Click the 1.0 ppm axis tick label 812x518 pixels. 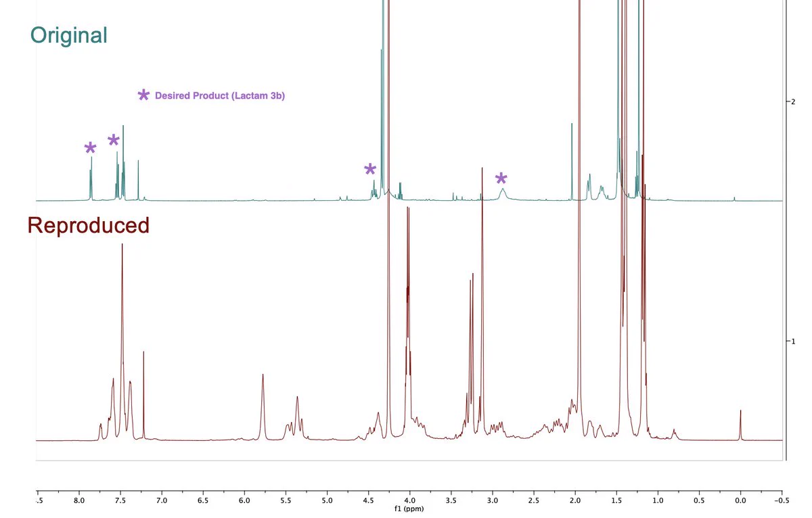657,501
